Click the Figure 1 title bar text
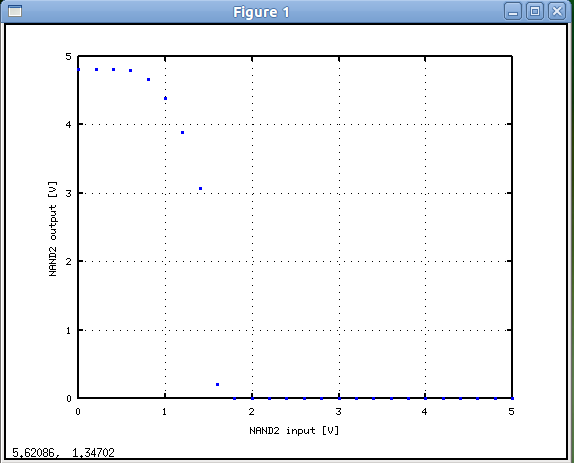574x463 pixels. (x=261, y=12)
